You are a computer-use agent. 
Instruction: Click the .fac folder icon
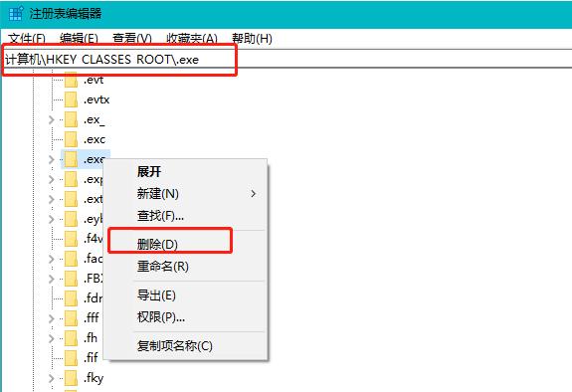(x=71, y=259)
